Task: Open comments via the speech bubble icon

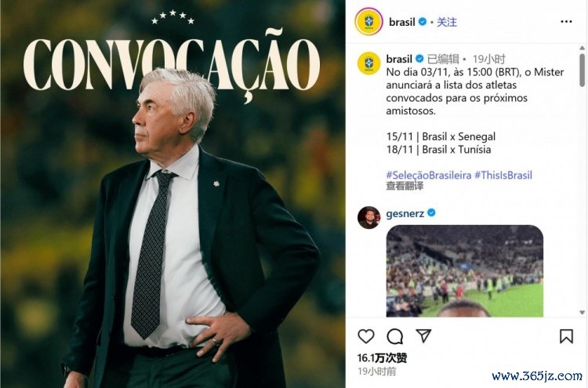Action: point(395,336)
